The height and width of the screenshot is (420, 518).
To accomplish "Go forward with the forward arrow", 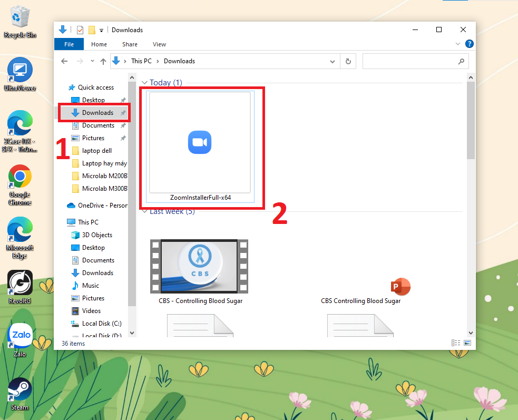I will click(80, 61).
